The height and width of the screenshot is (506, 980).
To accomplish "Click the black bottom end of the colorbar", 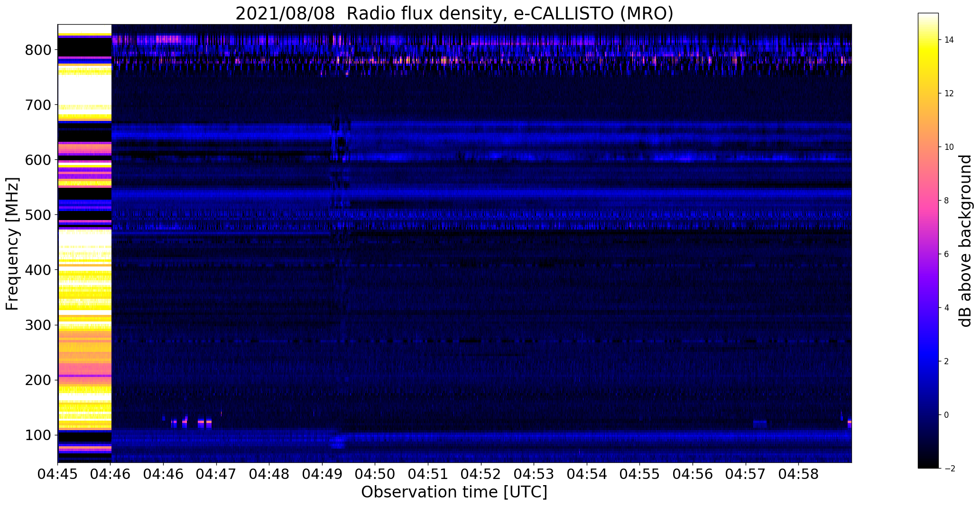I will click(928, 463).
